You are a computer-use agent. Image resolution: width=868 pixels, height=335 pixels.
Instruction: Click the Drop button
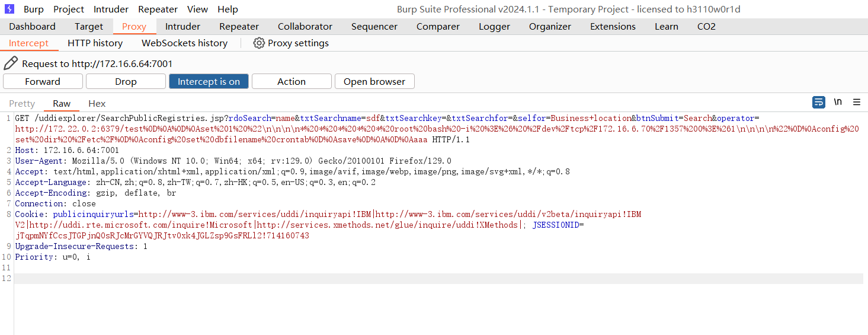click(x=126, y=82)
